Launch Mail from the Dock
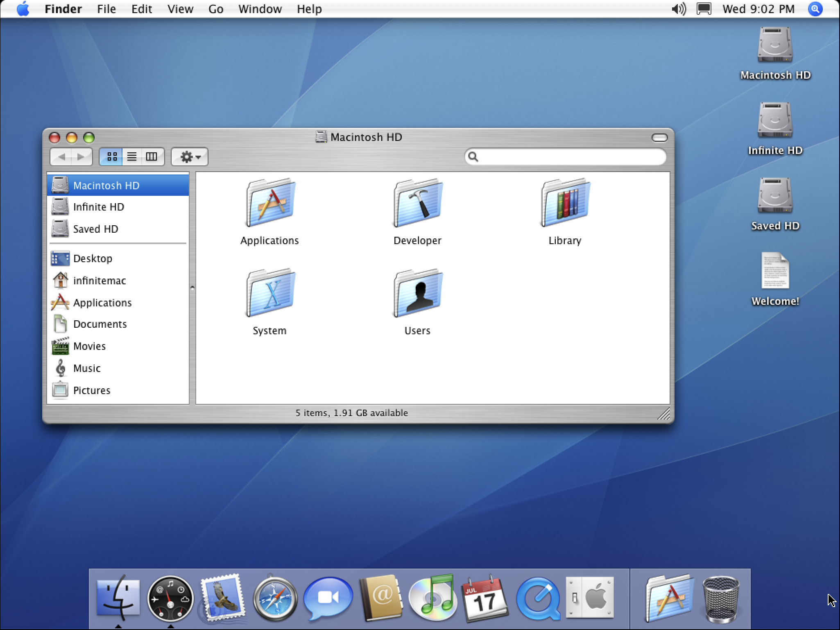 pyautogui.click(x=223, y=598)
